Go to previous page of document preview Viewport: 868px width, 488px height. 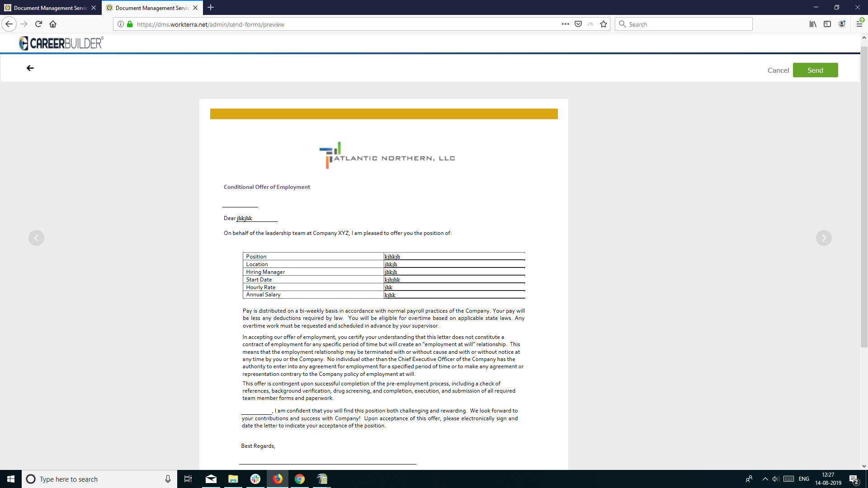click(36, 238)
